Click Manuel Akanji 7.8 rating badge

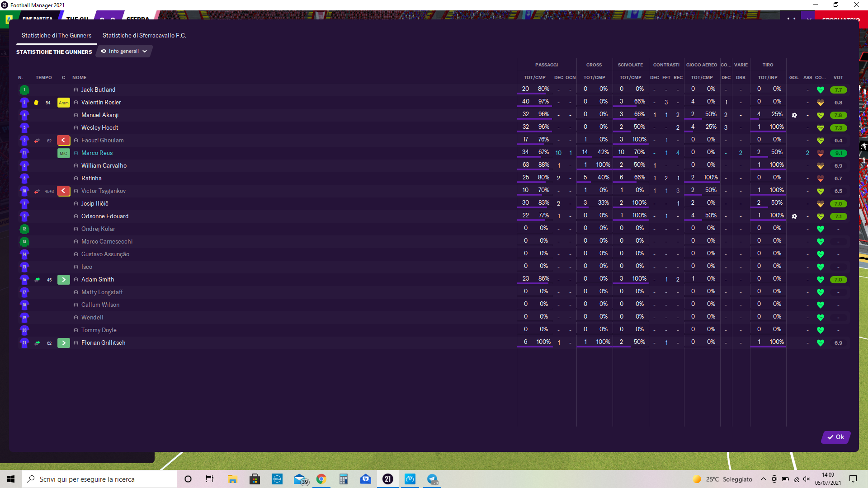[839, 115]
